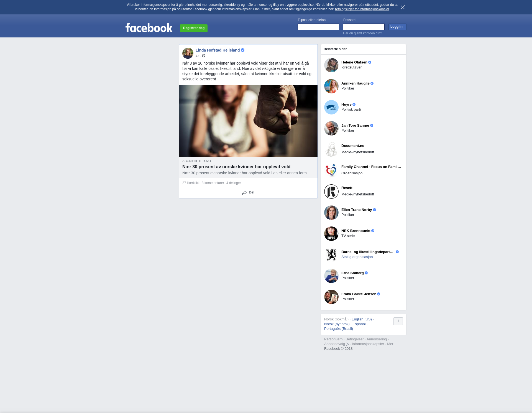Click the Barne- og likestillingsdepartementet lion crest
The image size is (532, 413).
[x=331, y=255]
